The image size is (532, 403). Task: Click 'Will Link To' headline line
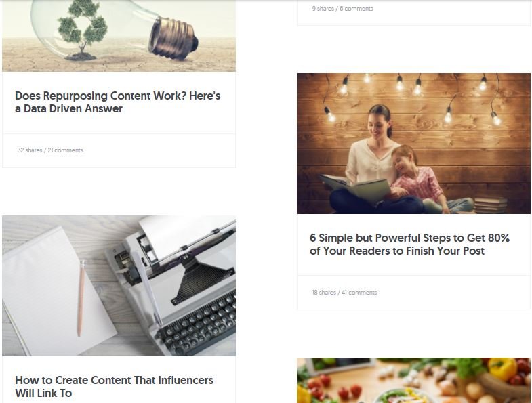pos(43,393)
